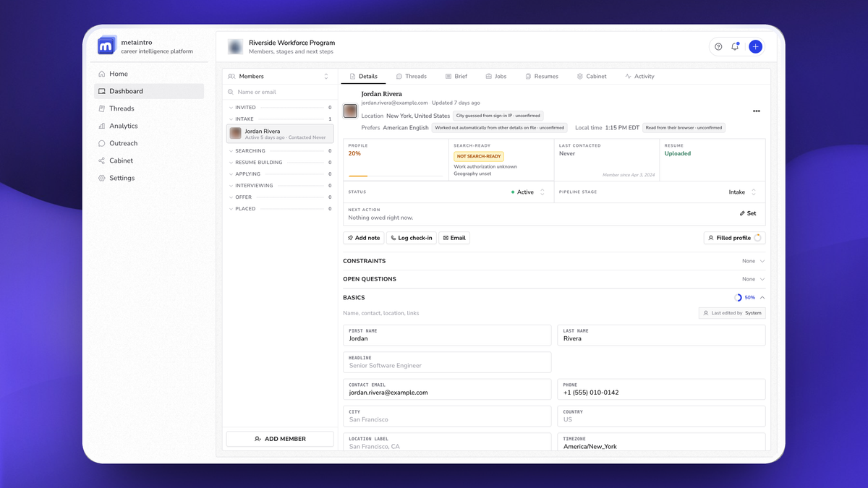Click the Filled profile button
The height and width of the screenshot is (488, 868).
[734, 238]
